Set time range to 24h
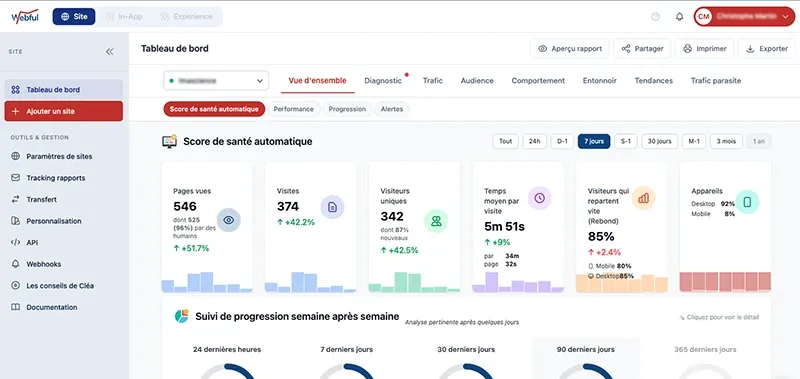Screen dimensions: 800x379 (534, 141)
